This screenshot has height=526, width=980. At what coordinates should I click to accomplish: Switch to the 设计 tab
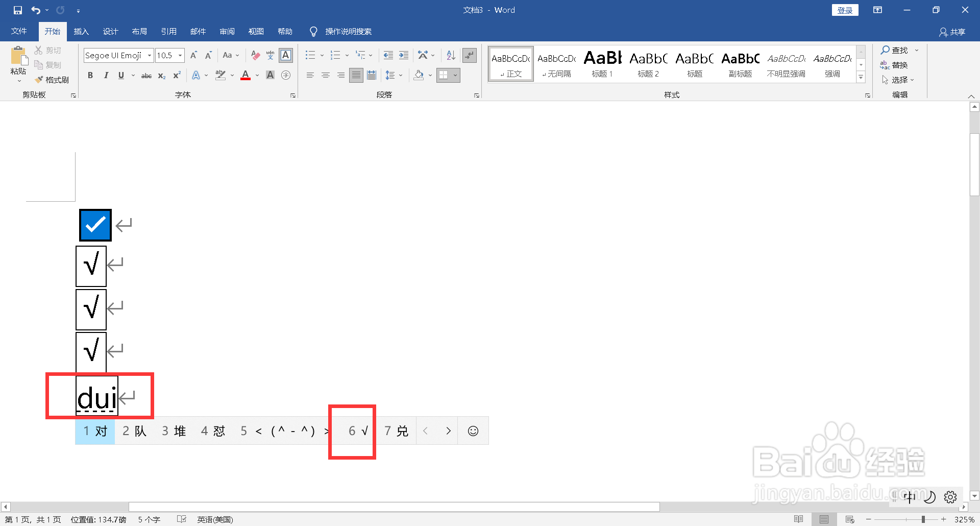coord(110,31)
